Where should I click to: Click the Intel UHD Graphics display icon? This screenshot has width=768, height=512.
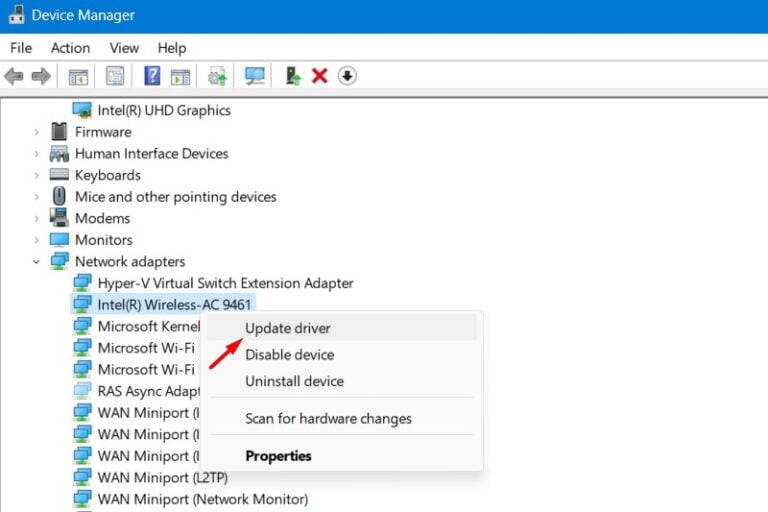pyautogui.click(x=82, y=110)
